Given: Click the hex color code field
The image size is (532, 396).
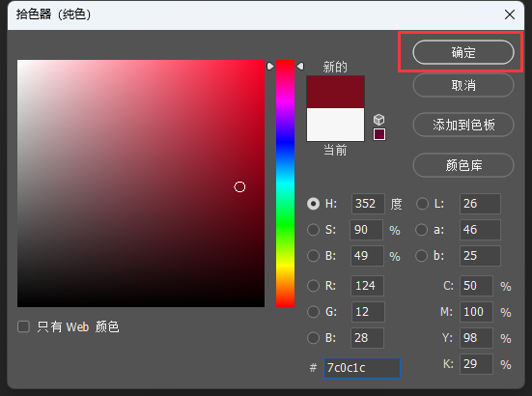Looking at the screenshot, I should pos(362,368).
